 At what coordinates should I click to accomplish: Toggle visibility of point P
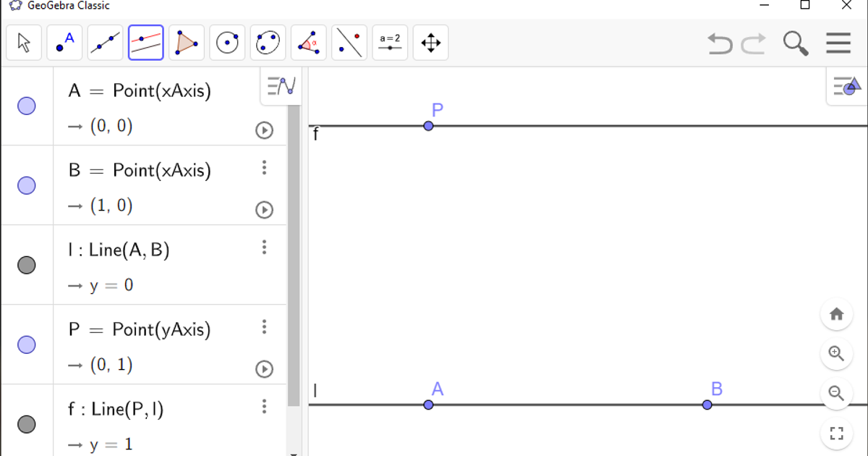27,345
